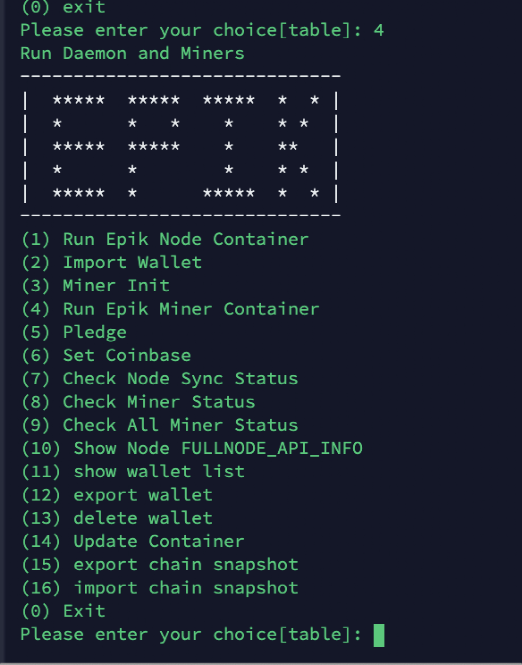Image resolution: width=522 pixels, height=665 pixels.
Task: Click 'Check All Miner Status' entry
Action: (159, 425)
